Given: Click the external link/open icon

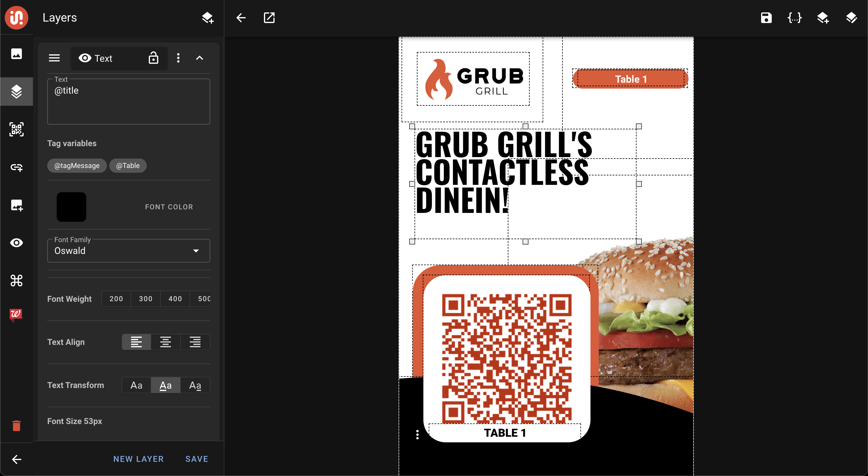Looking at the screenshot, I should (x=269, y=17).
